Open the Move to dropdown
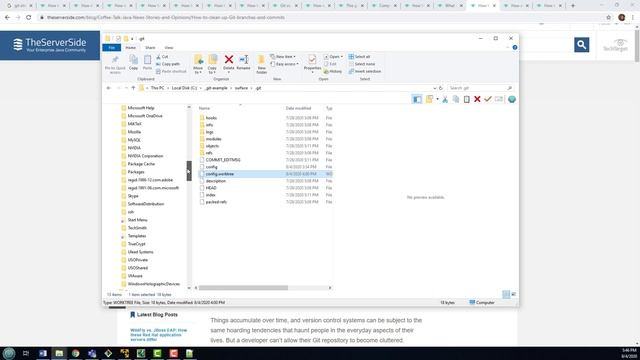640x360 pixels. pyautogui.click(x=198, y=64)
